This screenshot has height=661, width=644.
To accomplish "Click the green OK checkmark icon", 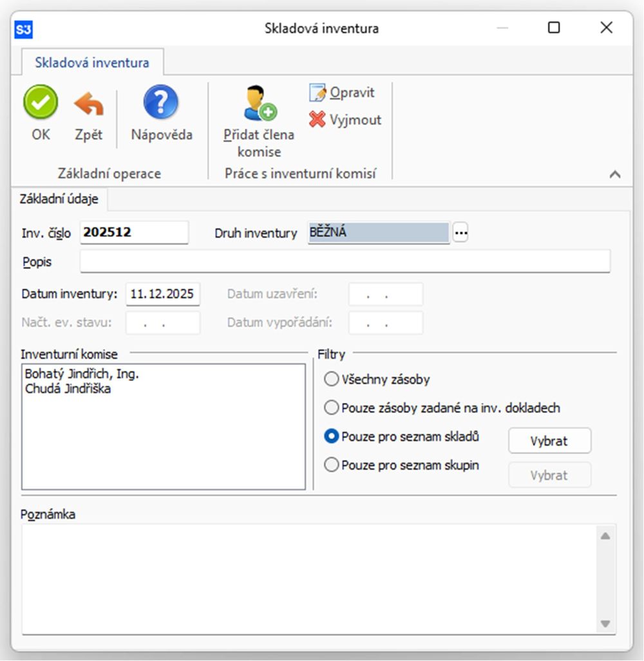I will (x=41, y=103).
